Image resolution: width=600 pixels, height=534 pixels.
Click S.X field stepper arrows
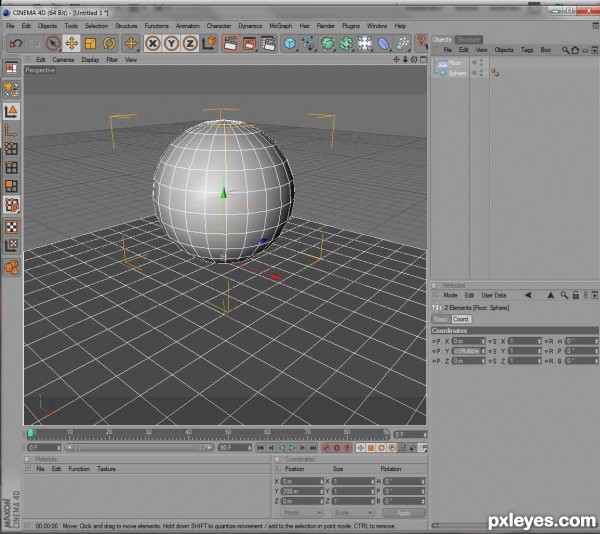(539, 341)
